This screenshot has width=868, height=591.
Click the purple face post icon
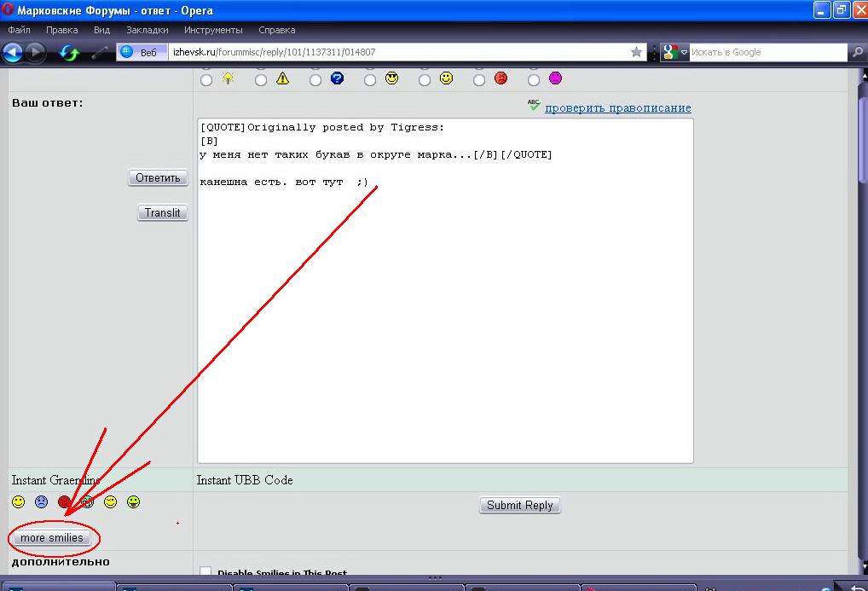tap(555, 78)
